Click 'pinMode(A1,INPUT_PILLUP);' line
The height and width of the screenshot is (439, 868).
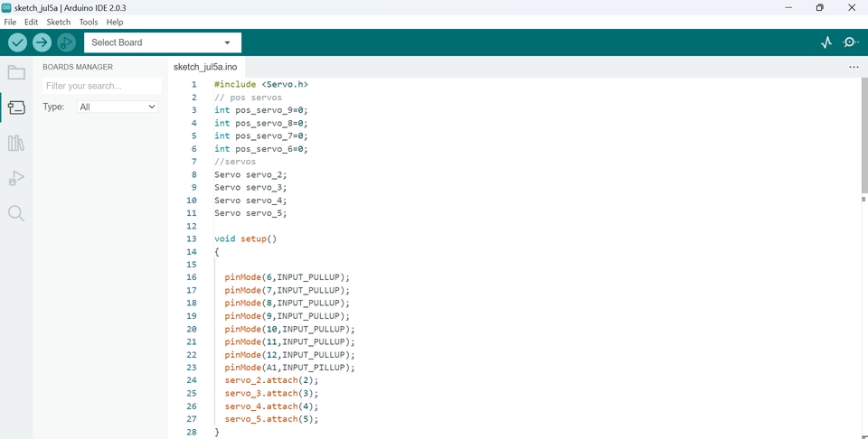tap(289, 367)
